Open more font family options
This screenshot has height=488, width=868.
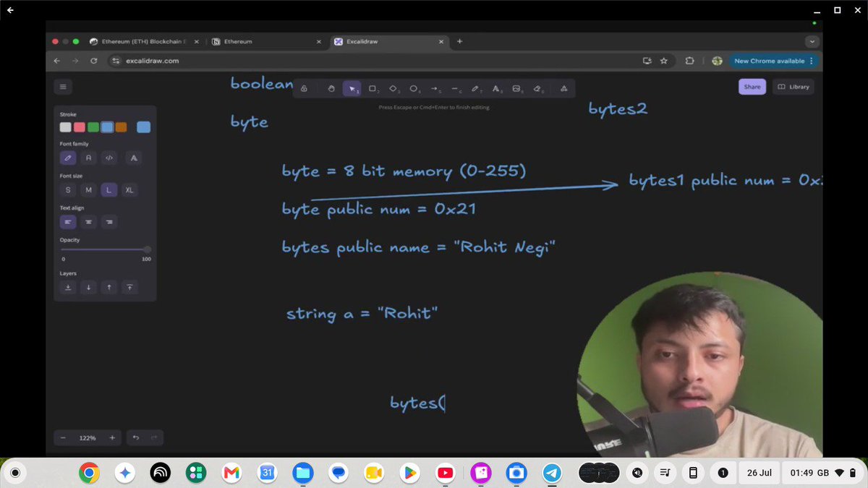pyautogui.click(x=133, y=158)
